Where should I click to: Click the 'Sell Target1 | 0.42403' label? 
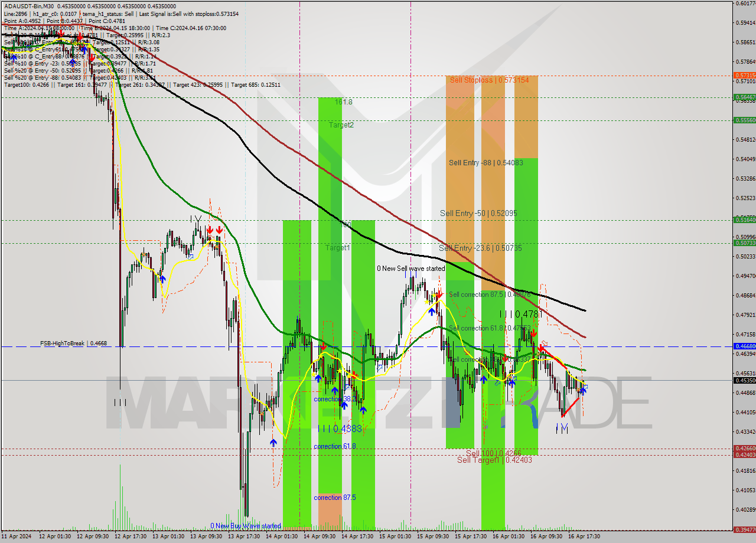pos(494,460)
